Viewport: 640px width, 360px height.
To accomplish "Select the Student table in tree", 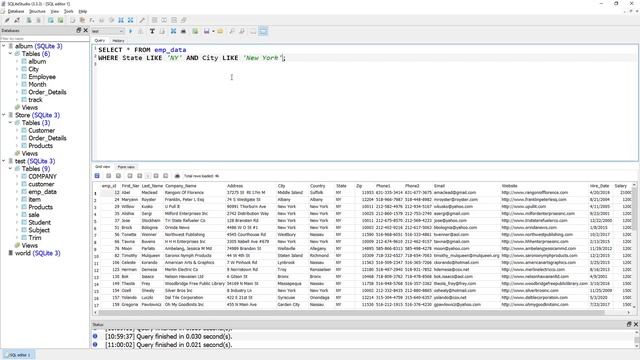I will coord(39,222).
